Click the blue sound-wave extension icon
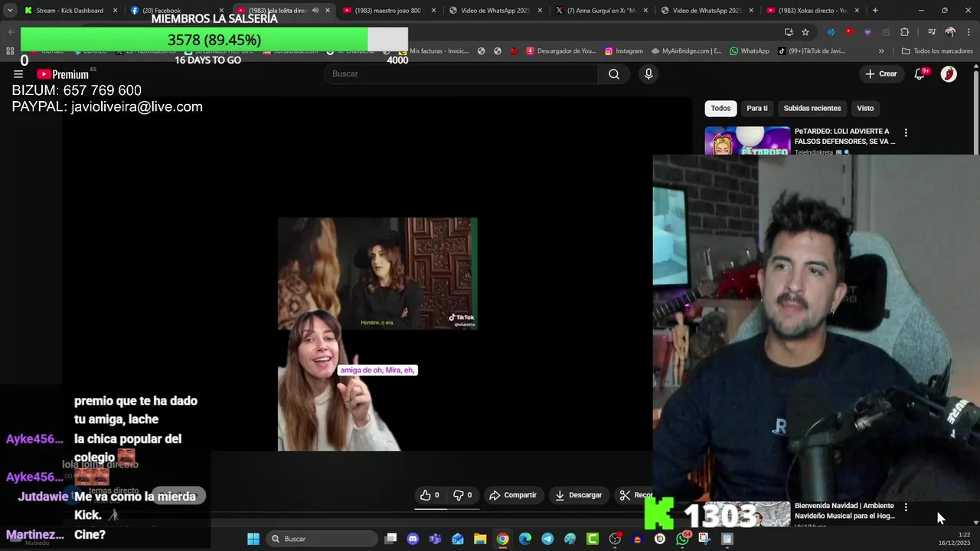 831,32
